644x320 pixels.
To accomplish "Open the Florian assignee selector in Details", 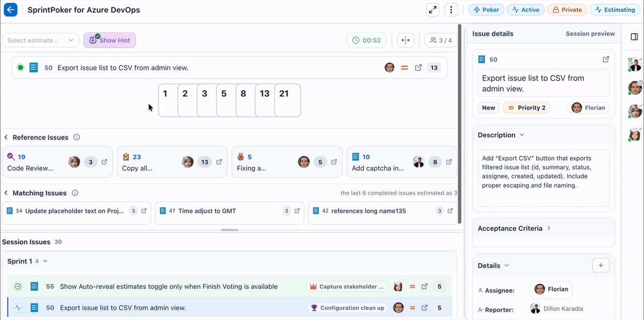I will (x=551, y=289).
